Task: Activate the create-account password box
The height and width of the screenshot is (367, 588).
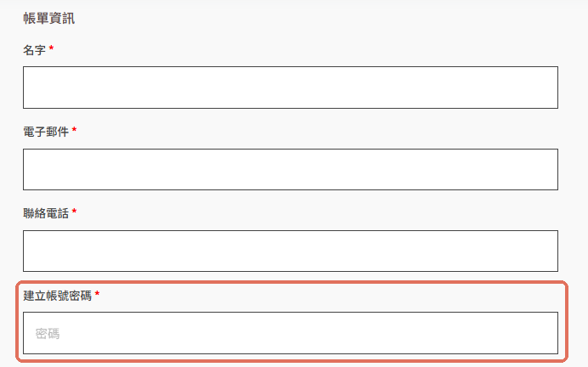Action: (x=291, y=333)
